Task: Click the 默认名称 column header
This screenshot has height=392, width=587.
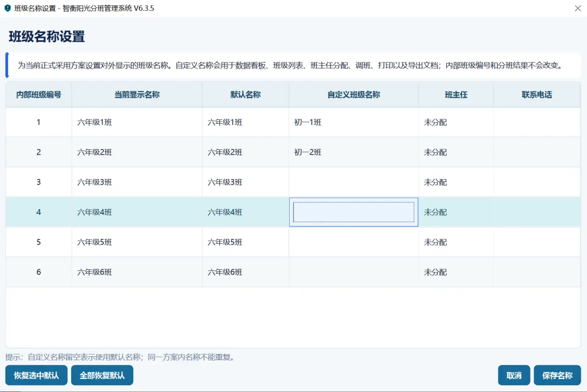Action: coord(246,94)
